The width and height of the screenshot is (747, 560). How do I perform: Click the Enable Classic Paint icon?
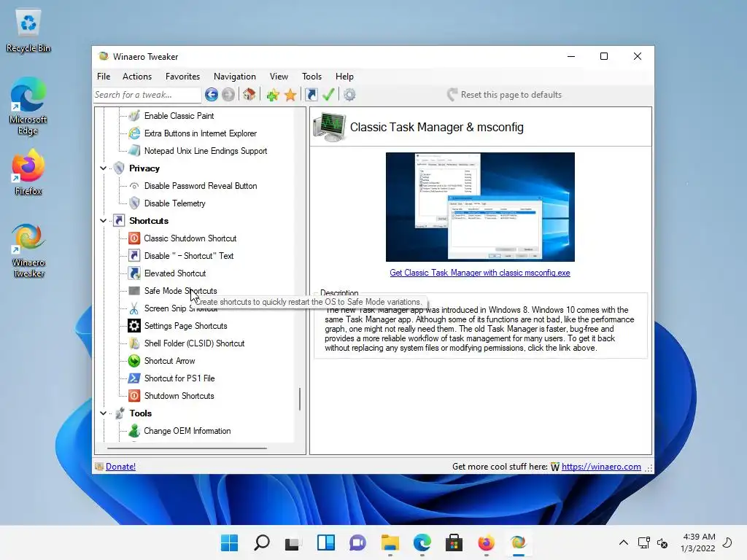click(134, 116)
